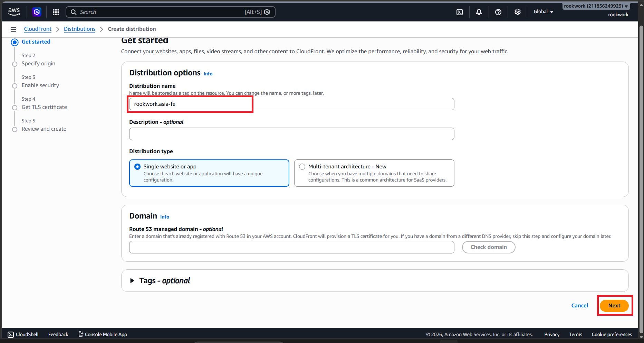Open the AWS home logo

14,12
